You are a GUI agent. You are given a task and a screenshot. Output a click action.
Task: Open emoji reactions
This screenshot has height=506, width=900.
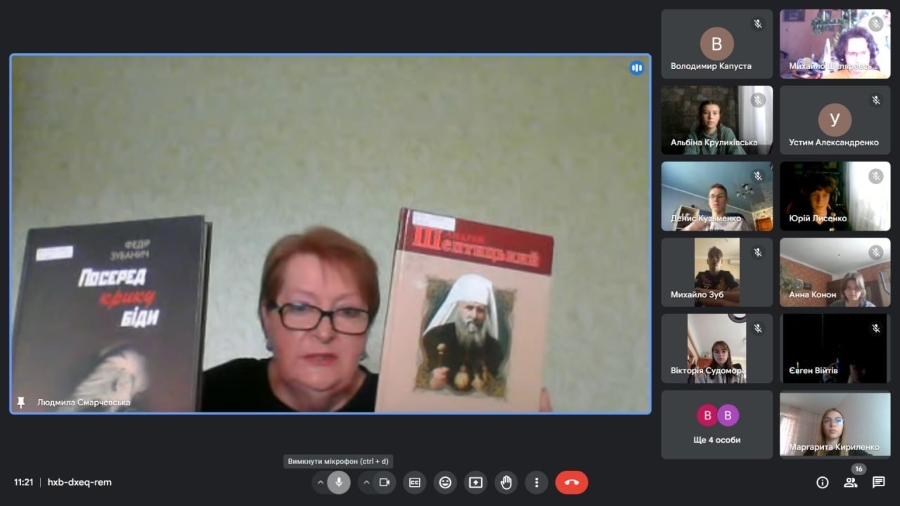pyautogui.click(x=445, y=482)
